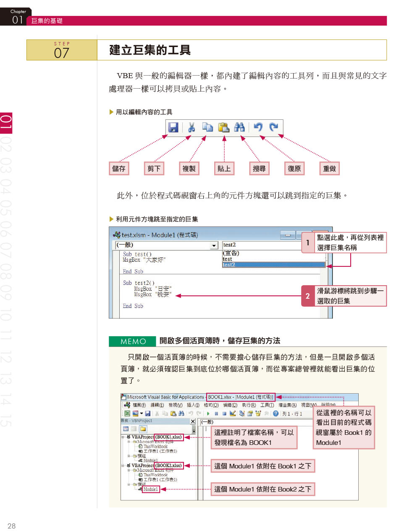Select 工作表1 under BOOK2.xlsx project
The height and width of the screenshot is (531, 420).
[160, 479]
